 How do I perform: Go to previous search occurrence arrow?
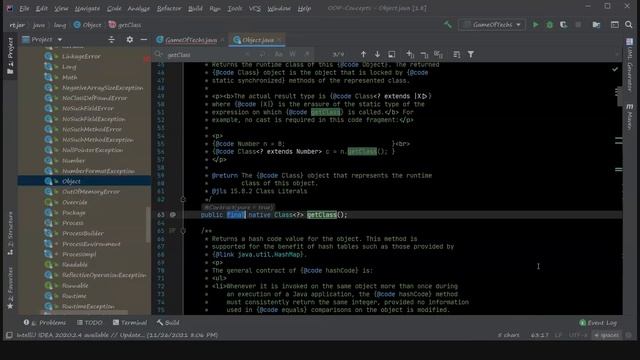[x=363, y=54]
